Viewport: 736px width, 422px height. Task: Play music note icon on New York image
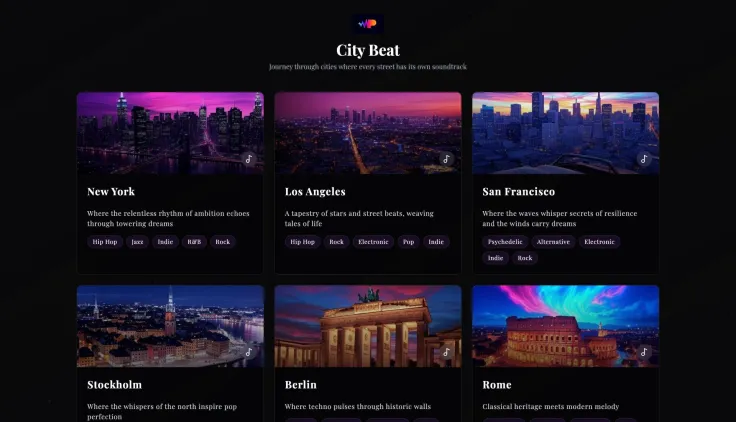[249, 159]
